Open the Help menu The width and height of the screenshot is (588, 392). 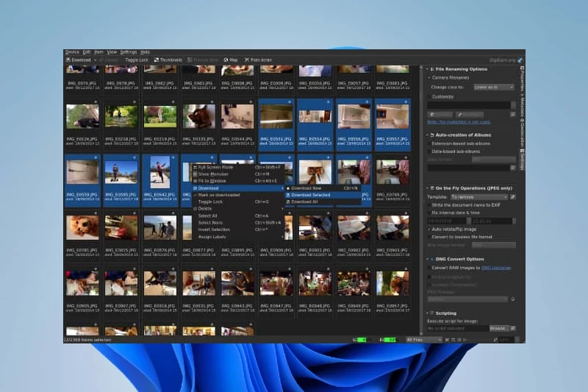pos(145,52)
